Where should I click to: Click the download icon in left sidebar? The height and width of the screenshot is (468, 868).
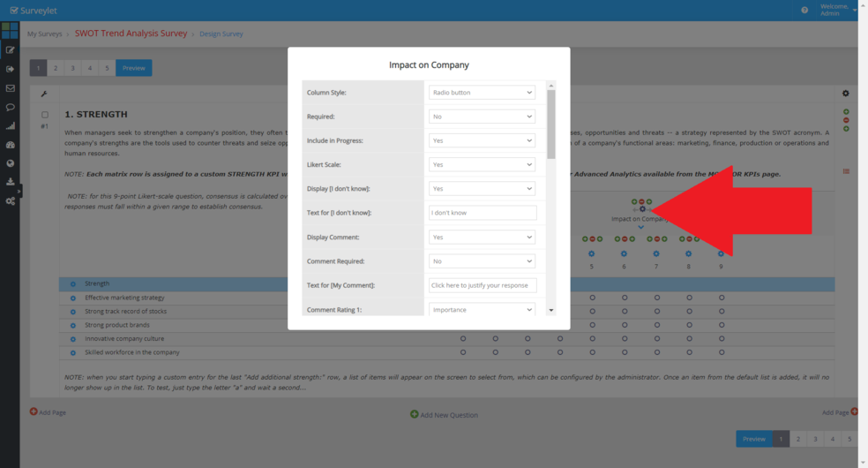coord(10,182)
